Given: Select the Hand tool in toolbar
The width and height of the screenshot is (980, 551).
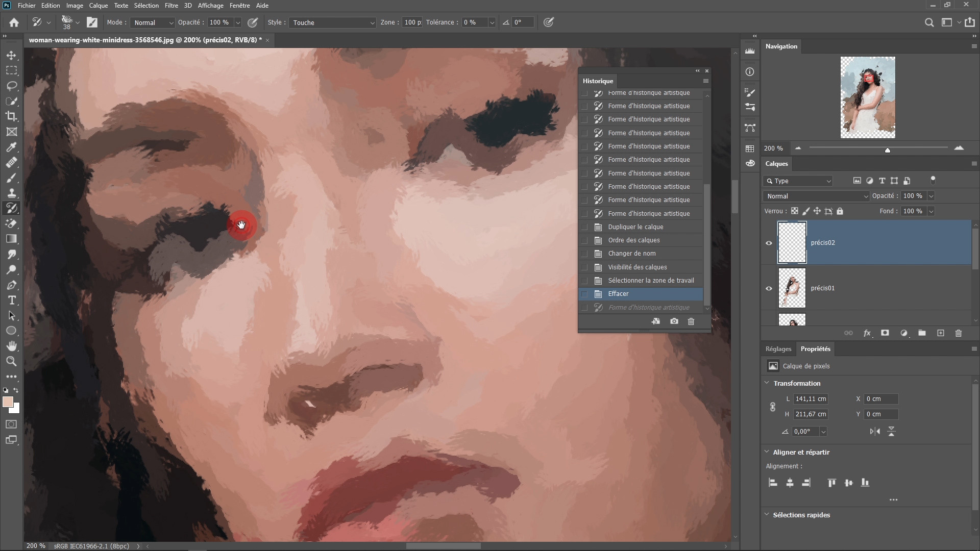Looking at the screenshot, I should click(x=11, y=346).
